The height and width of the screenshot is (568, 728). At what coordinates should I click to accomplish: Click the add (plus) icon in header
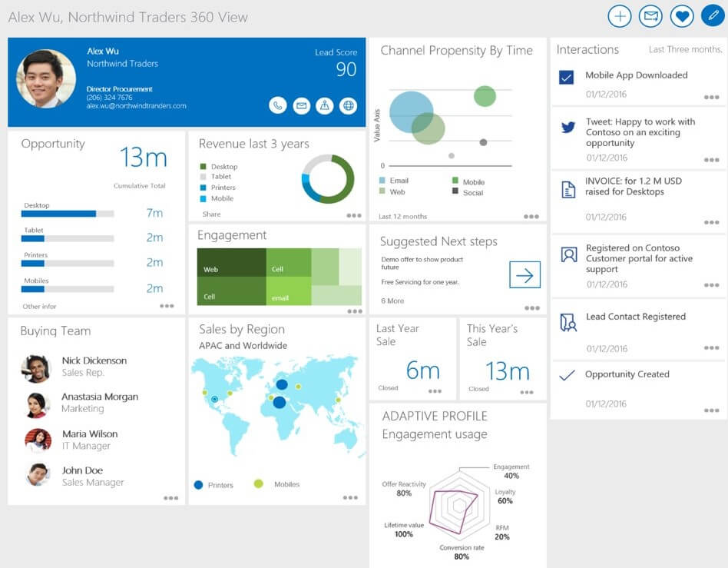pos(620,17)
